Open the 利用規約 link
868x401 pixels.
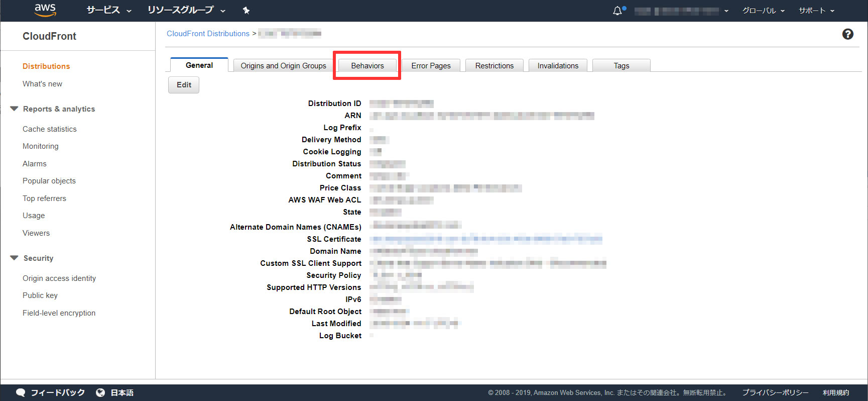tap(836, 392)
